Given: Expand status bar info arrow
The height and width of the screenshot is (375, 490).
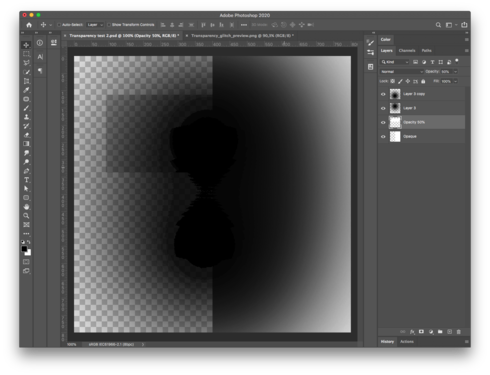Looking at the screenshot, I should pyautogui.click(x=143, y=344).
